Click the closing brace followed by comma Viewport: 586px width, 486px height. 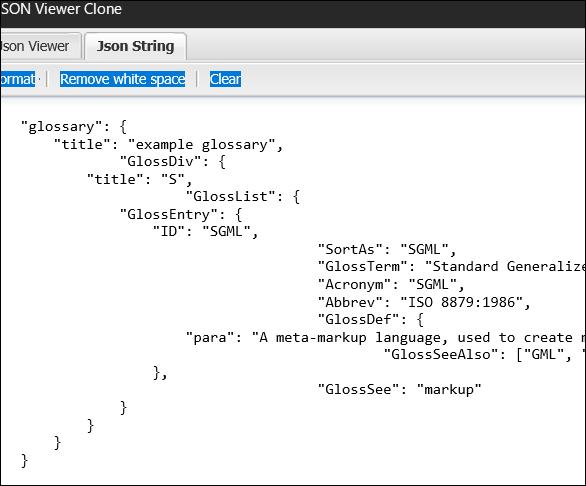[160, 372]
